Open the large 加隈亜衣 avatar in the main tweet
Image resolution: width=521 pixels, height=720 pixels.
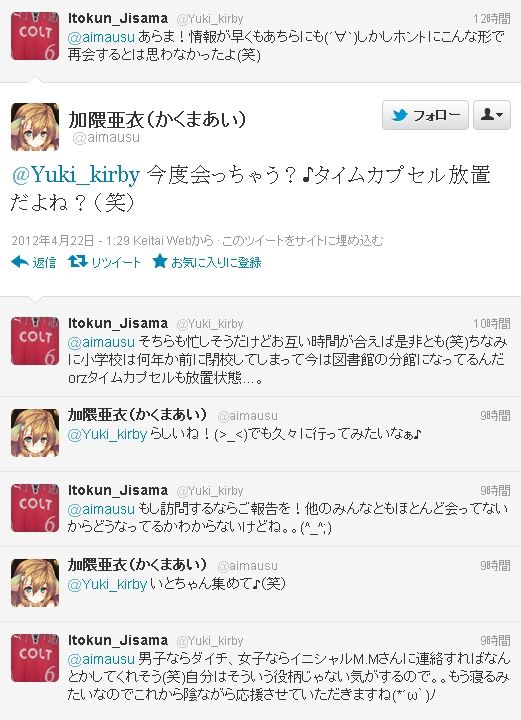coord(35,127)
